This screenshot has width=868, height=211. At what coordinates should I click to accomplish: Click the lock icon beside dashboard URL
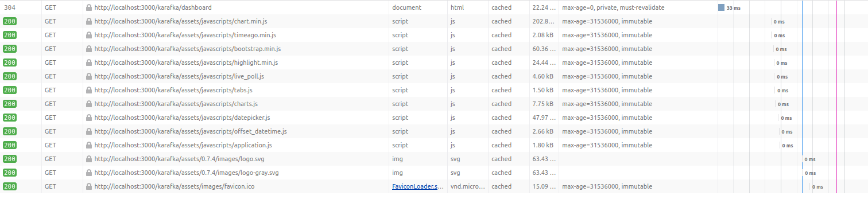[x=89, y=8]
